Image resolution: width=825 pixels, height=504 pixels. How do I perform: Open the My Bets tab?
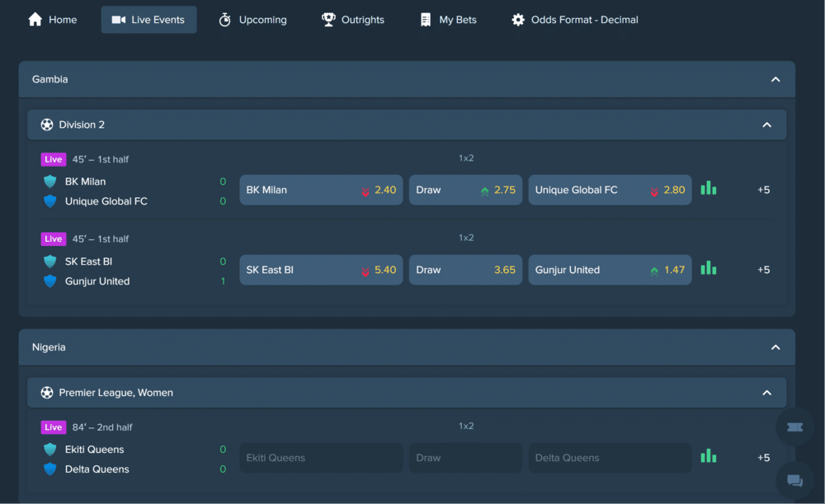448,20
